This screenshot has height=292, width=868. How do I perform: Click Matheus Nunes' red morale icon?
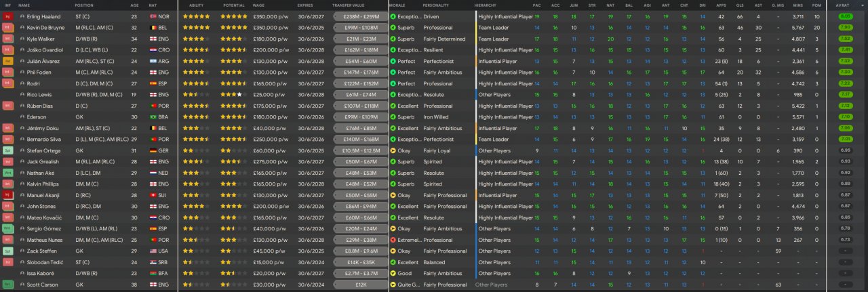(x=393, y=240)
